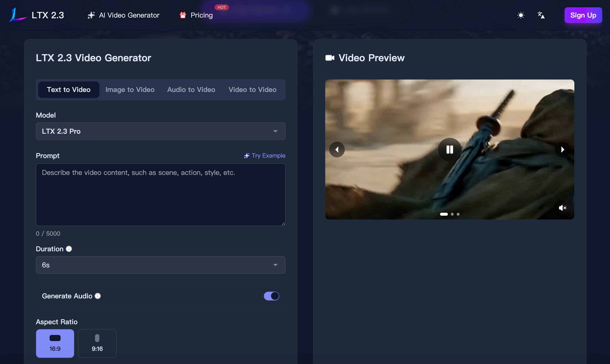This screenshot has height=364, width=610.
Task: Unmute the preview video speaker icon
Action: (x=562, y=208)
